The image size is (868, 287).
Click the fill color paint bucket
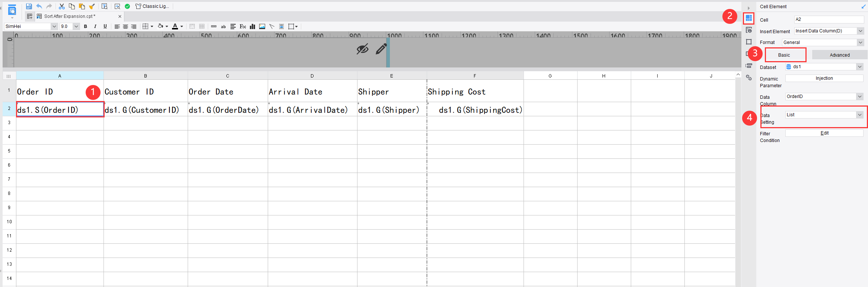160,26
